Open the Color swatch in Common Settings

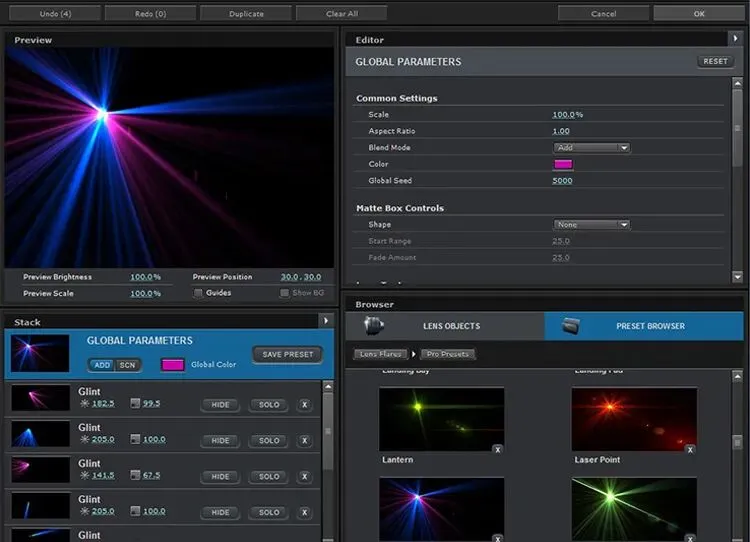(x=563, y=164)
